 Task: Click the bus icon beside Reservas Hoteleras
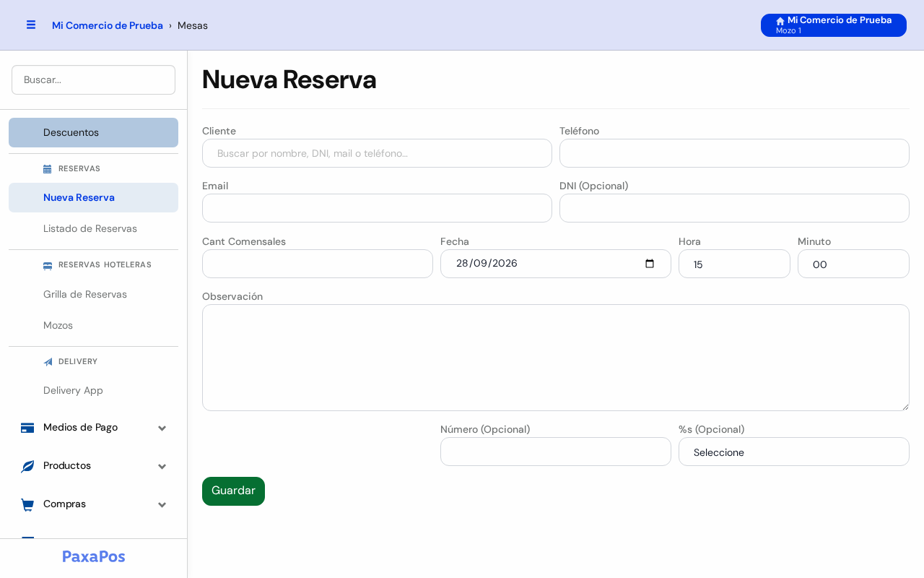pyautogui.click(x=48, y=265)
